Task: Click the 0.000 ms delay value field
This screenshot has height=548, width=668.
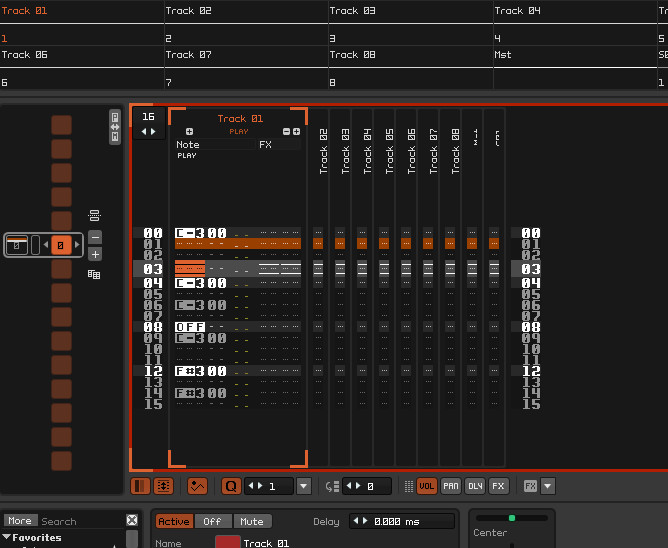Action: pos(412,522)
